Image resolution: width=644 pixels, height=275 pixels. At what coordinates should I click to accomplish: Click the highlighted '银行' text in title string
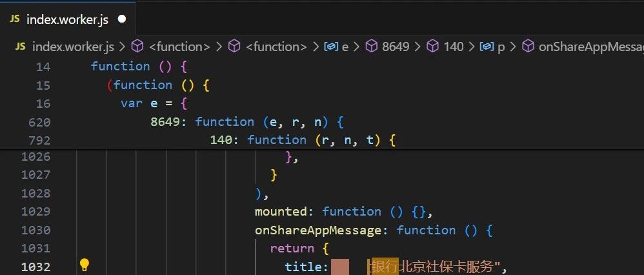pyautogui.click(x=385, y=267)
